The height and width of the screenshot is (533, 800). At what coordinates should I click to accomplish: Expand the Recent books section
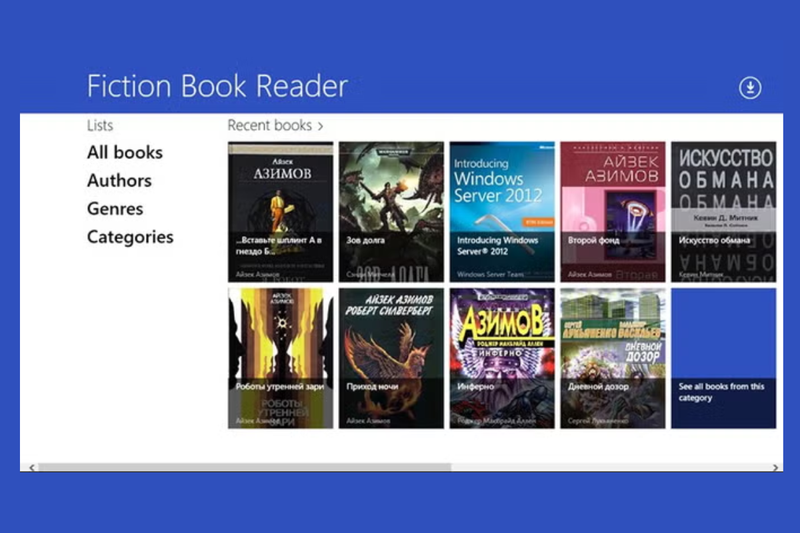pyautogui.click(x=276, y=125)
